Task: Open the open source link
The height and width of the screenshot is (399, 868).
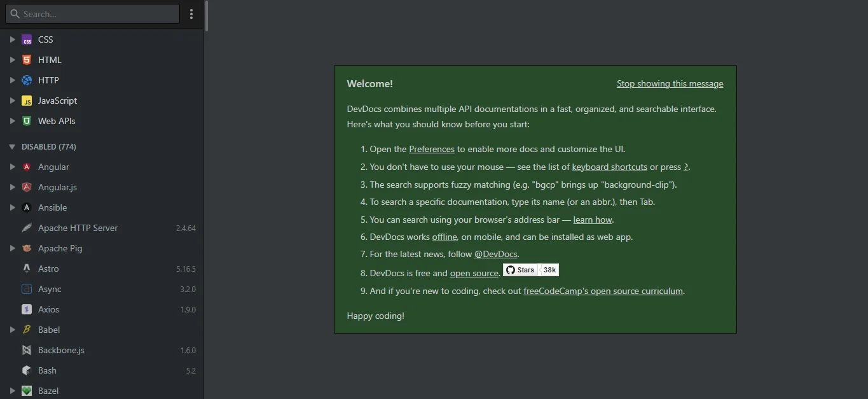Action: tap(474, 273)
